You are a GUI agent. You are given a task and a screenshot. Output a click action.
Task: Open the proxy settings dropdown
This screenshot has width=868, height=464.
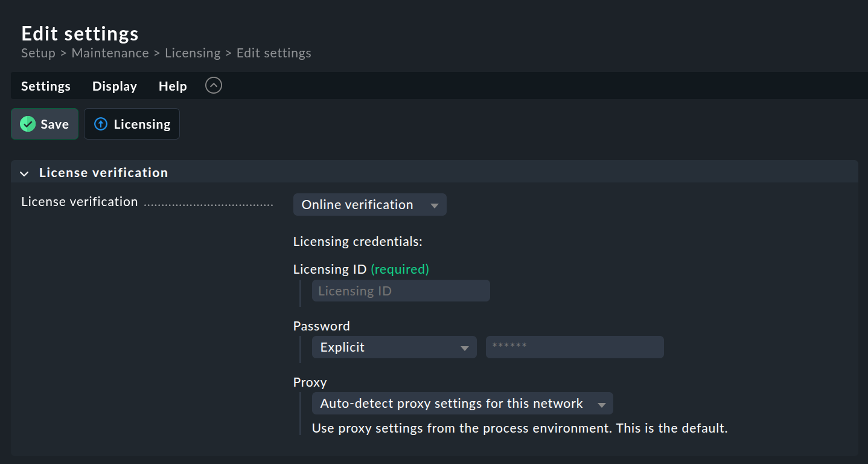pos(462,403)
